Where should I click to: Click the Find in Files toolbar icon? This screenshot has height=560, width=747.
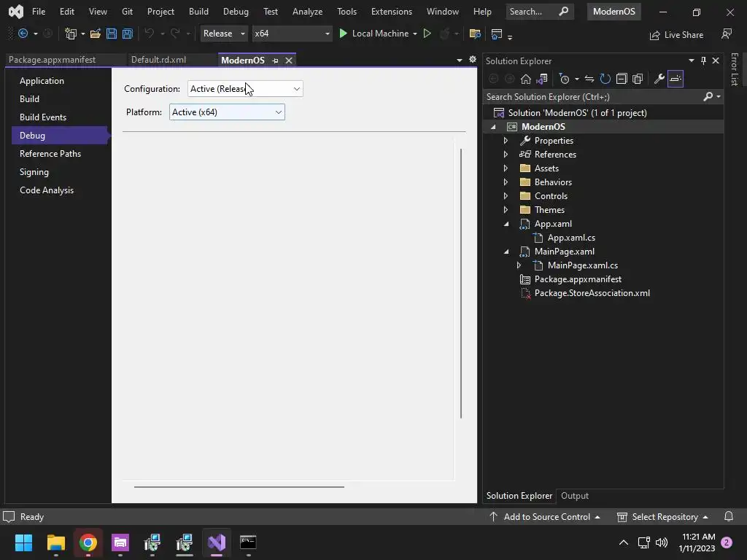point(474,34)
